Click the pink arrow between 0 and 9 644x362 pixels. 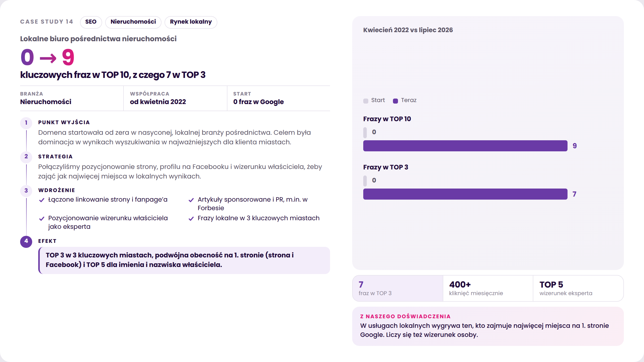tap(48, 58)
